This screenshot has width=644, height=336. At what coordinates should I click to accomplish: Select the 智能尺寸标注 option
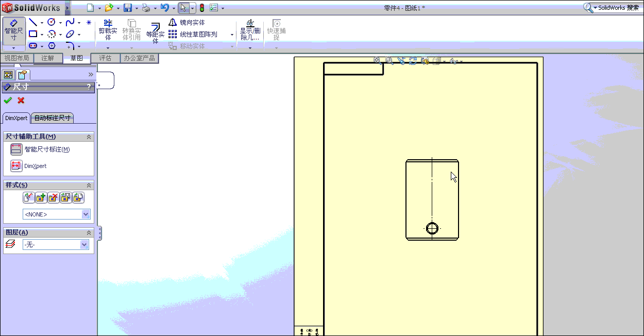click(x=40, y=149)
